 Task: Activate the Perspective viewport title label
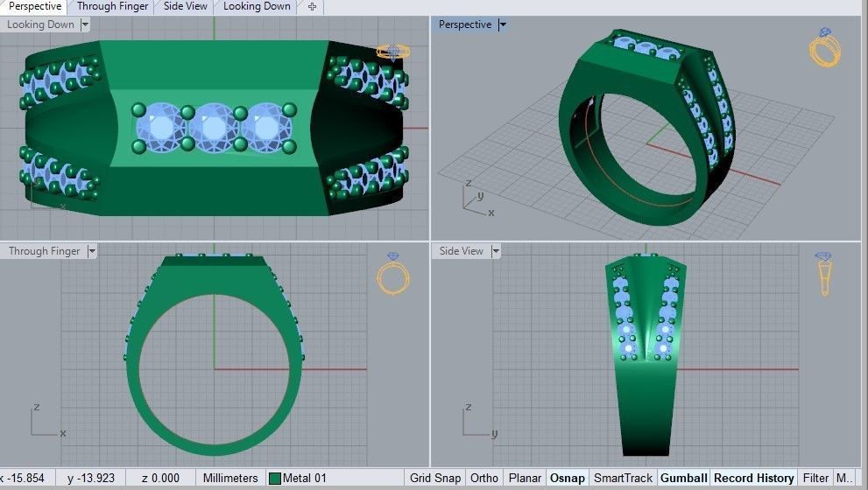465,24
